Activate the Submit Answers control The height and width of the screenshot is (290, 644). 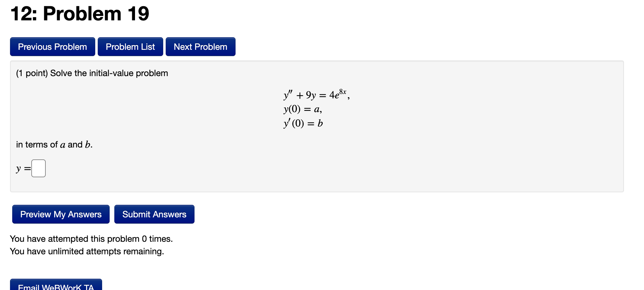[x=154, y=214]
